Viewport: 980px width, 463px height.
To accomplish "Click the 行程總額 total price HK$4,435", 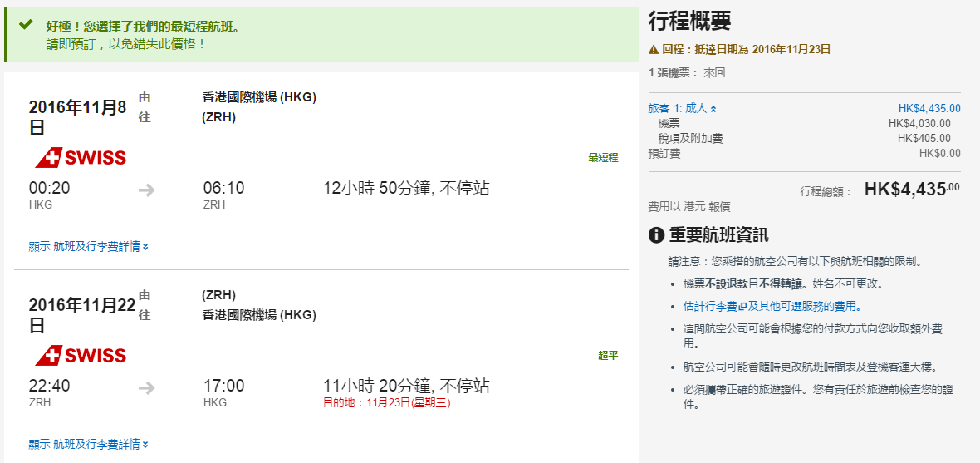I will [x=911, y=190].
